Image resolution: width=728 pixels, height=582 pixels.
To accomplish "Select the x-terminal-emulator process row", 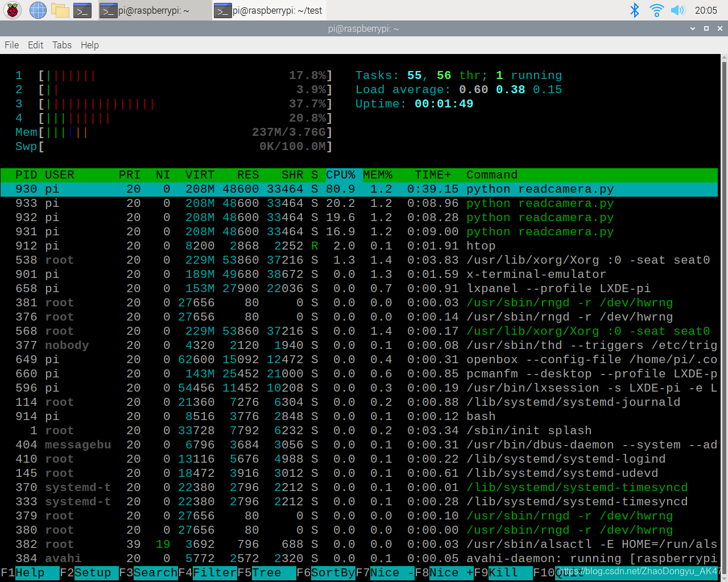I will [x=359, y=275].
